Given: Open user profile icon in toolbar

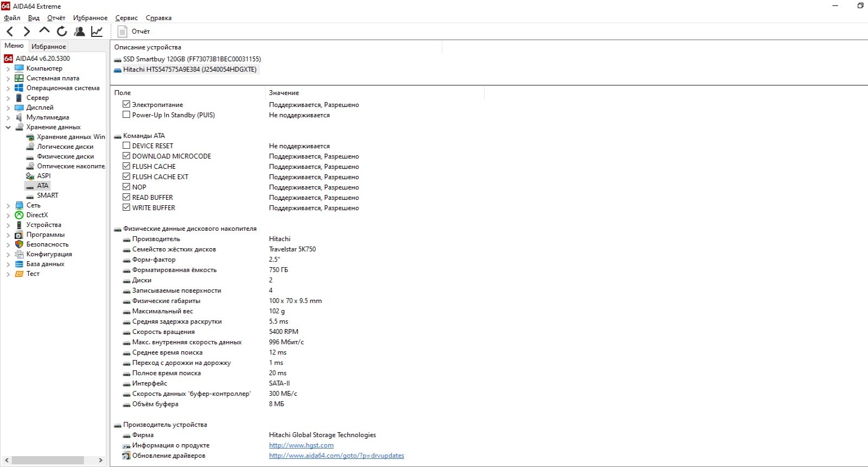Looking at the screenshot, I should 80,31.
